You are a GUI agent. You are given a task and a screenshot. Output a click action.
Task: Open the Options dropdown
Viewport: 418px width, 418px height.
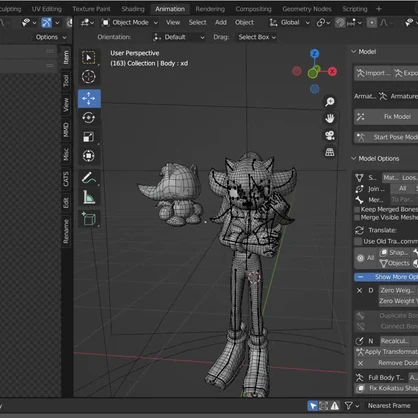click(x=51, y=37)
